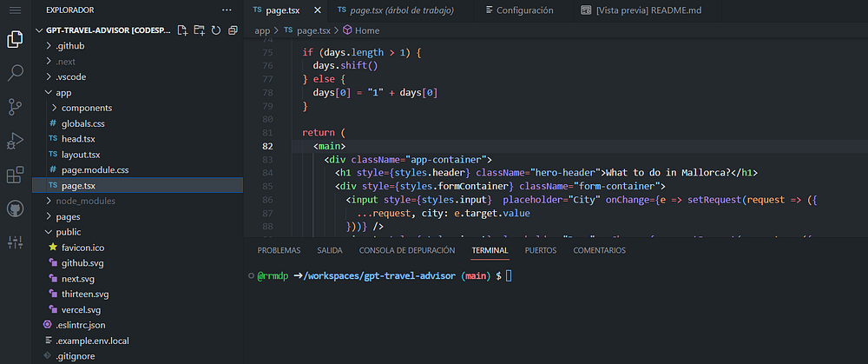Open the Source Control view
The image size is (868, 364).
(x=15, y=107)
